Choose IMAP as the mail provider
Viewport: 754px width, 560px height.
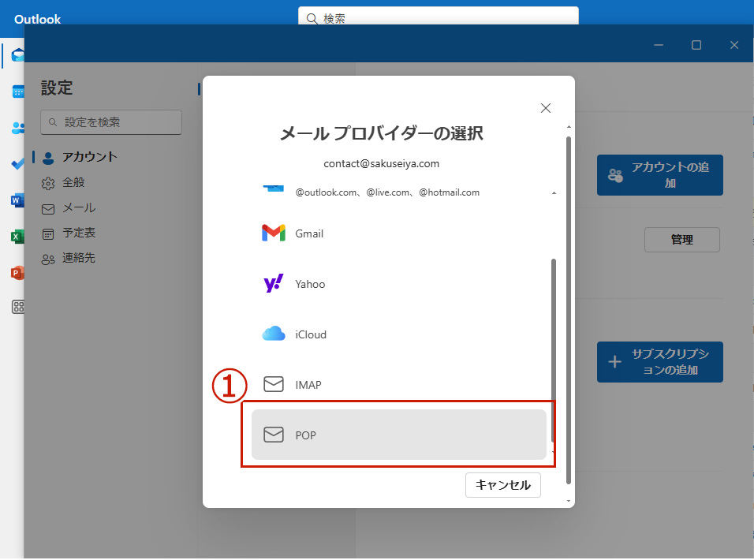pos(398,385)
